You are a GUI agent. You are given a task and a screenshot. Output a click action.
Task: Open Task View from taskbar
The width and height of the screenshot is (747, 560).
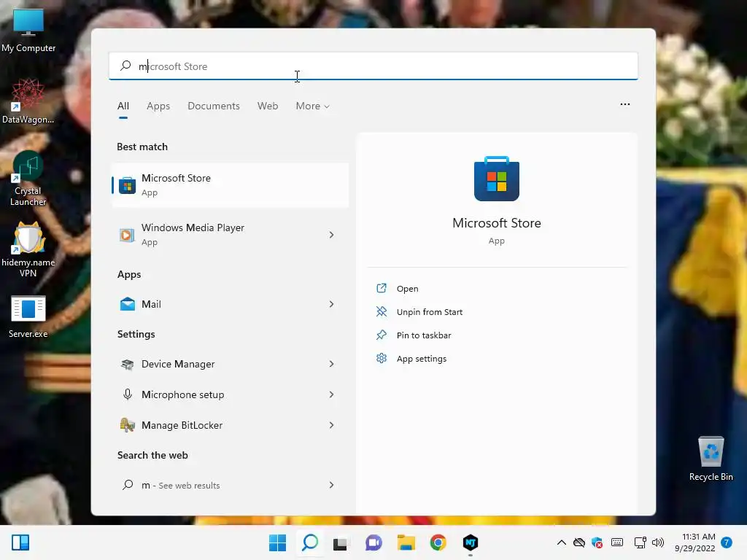tap(341, 542)
